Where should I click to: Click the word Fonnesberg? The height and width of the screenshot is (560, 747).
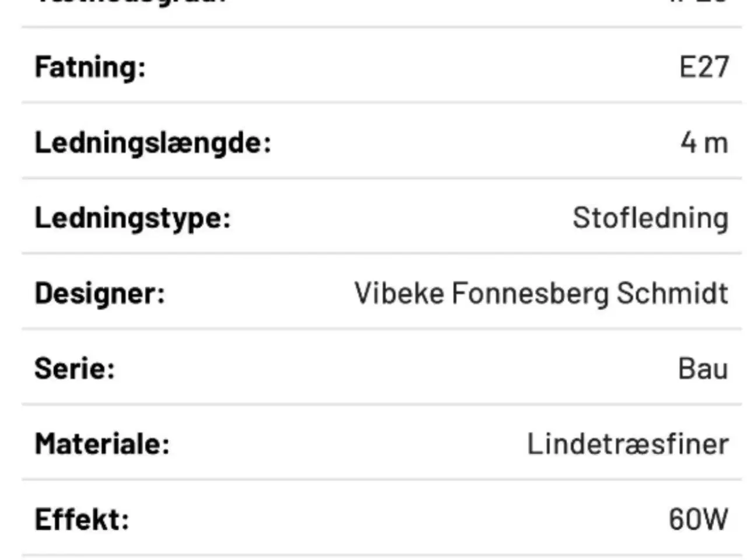click(x=530, y=293)
